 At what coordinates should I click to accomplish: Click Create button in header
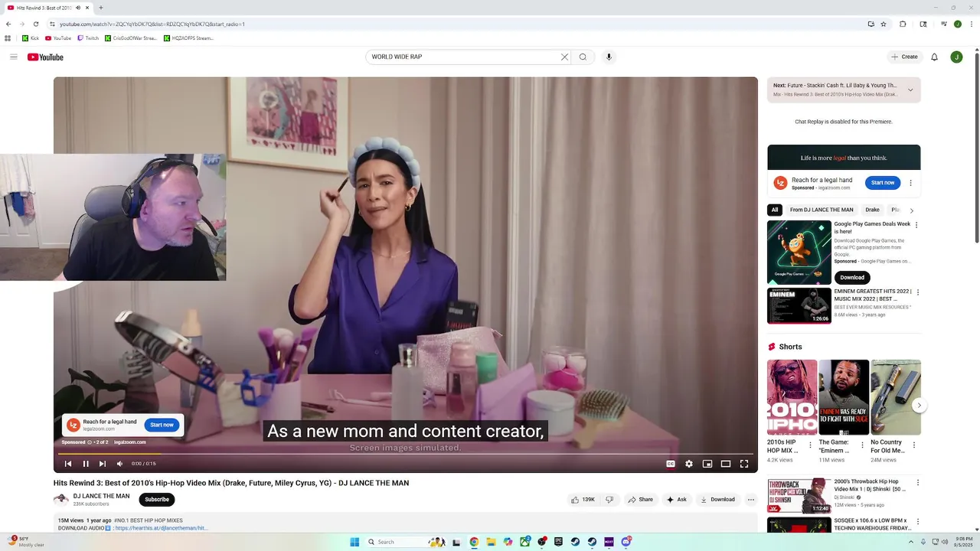click(904, 57)
